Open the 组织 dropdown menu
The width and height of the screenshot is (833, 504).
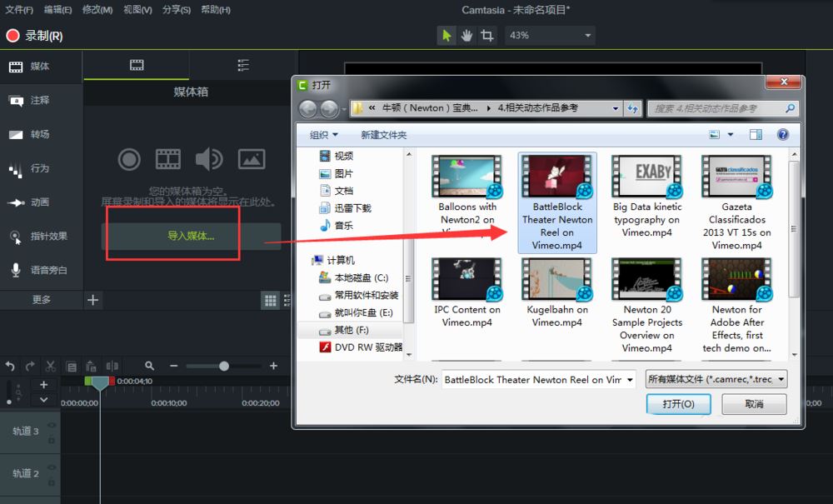coord(323,135)
